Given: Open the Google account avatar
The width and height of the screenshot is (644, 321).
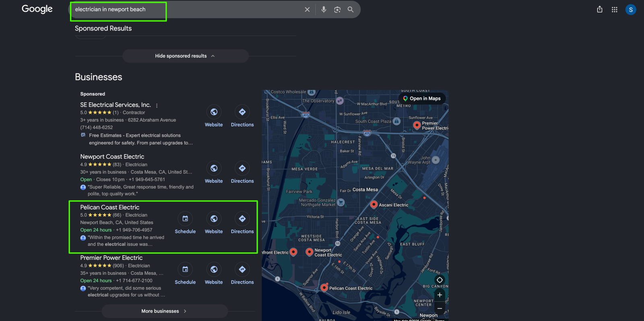Looking at the screenshot, I should click(x=631, y=9).
